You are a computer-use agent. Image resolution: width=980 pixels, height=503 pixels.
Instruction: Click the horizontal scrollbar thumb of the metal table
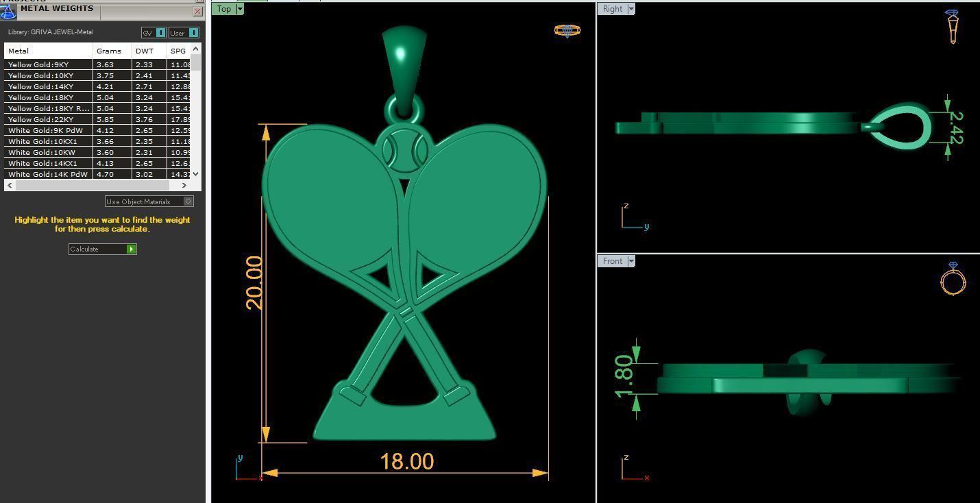pyautogui.click(x=92, y=185)
